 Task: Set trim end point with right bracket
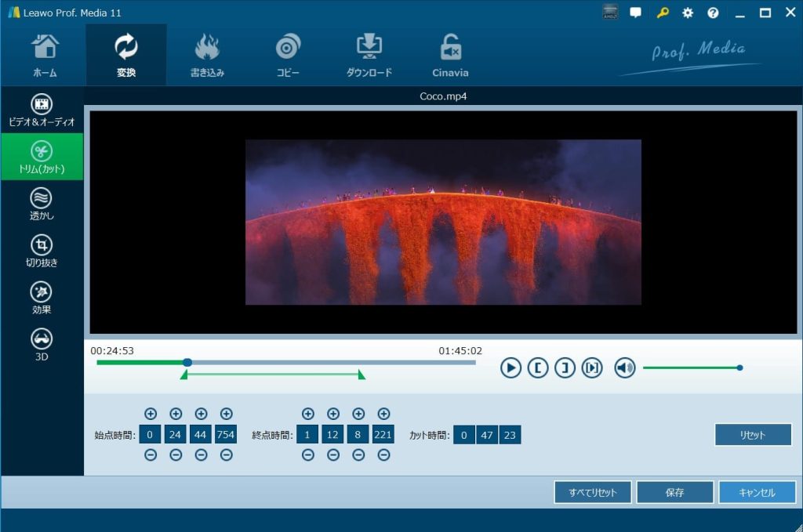565,367
